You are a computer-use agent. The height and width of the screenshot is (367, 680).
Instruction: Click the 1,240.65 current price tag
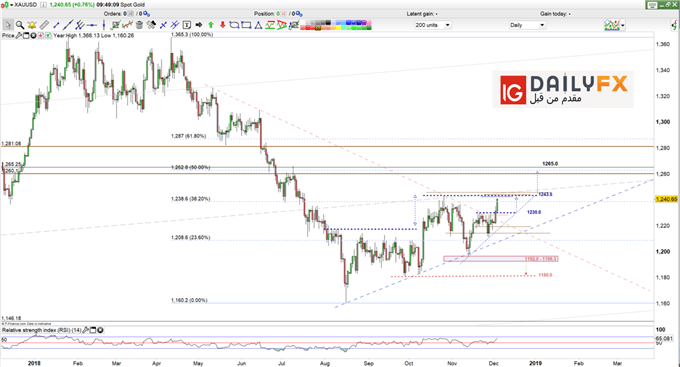pos(666,199)
